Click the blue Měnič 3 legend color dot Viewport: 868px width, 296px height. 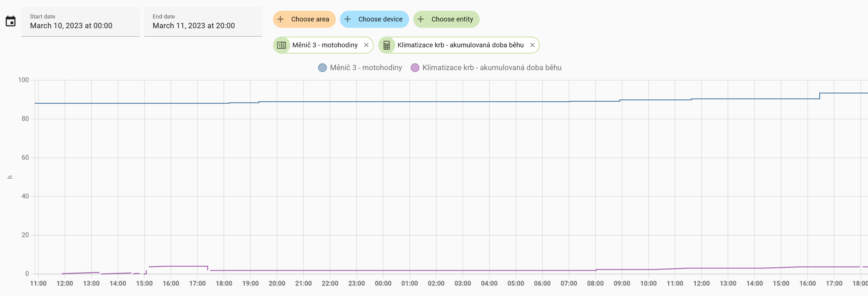tap(322, 68)
